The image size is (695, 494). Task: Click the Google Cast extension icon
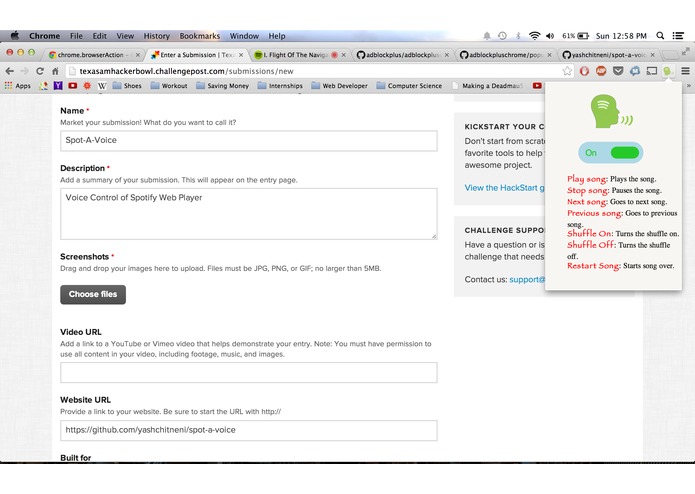coord(652,71)
